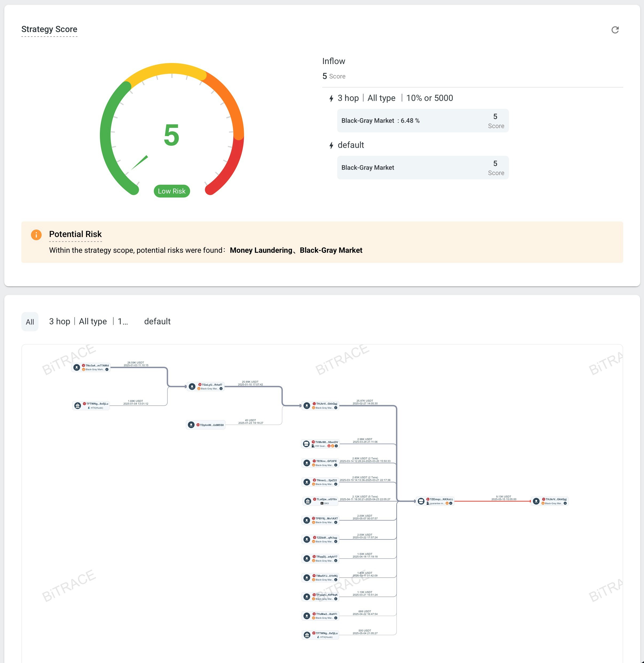Click the HW Guarantee icon on TVMvWt...58enDV node
Viewport: 644px width, 663px height.
coord(313,446)
